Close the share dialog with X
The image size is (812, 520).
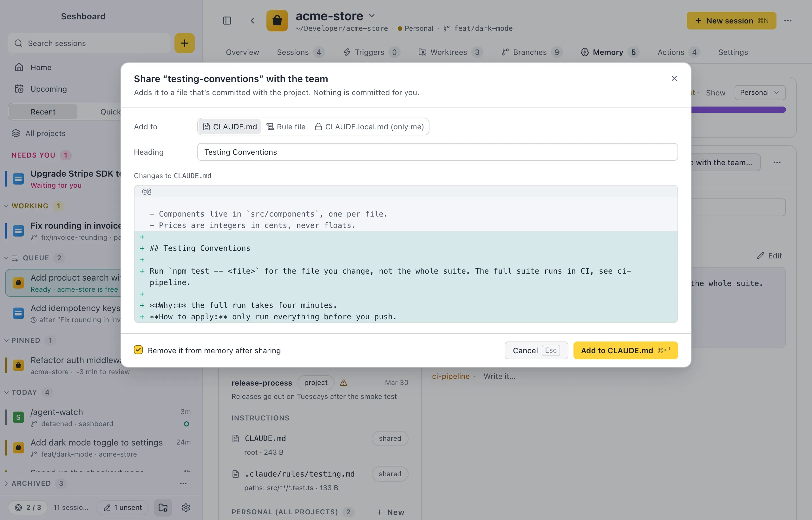tap(674, 78)
